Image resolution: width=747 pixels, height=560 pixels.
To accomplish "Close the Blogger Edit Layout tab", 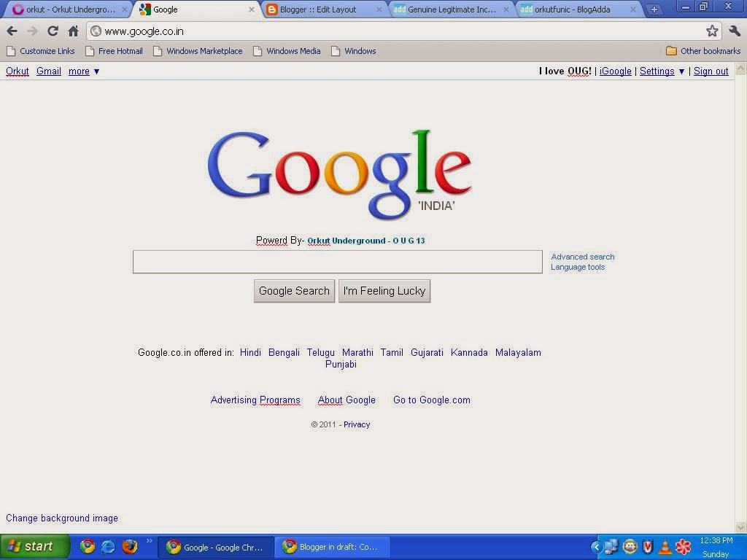I will (379, 9).
